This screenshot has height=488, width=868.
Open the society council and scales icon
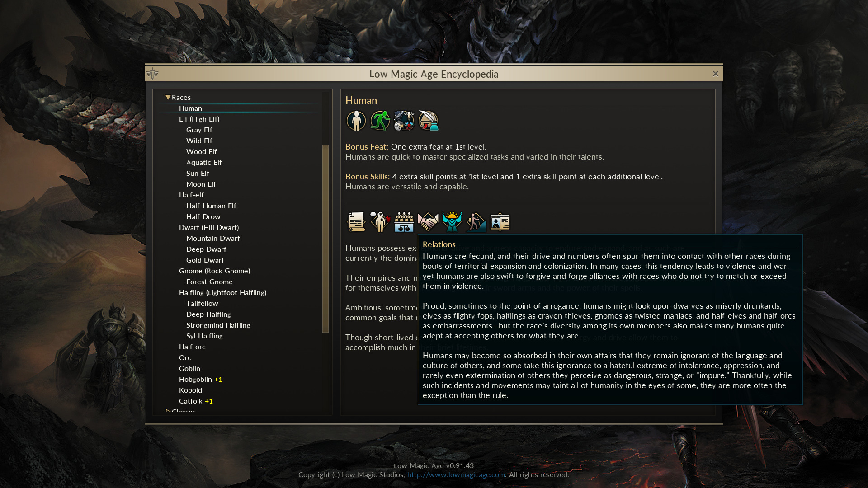click(x=404, y=222)
